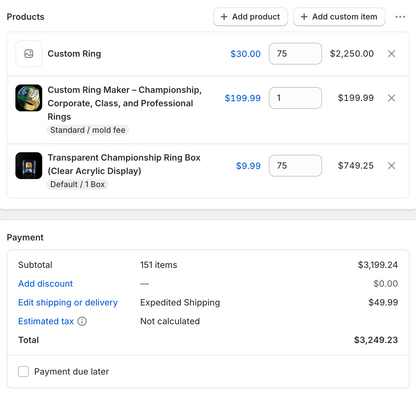Select the discount amount $0.00

click(386, 284)
